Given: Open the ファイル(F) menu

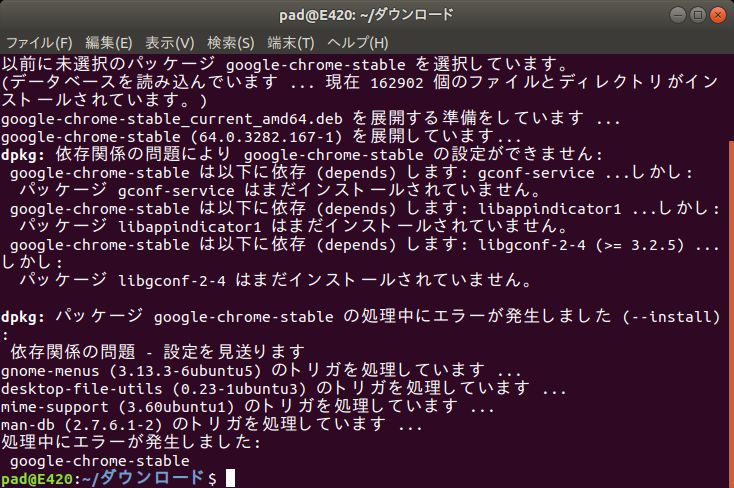Looking at the screenshot, I should pyautogui.click(x=39, y=43).
